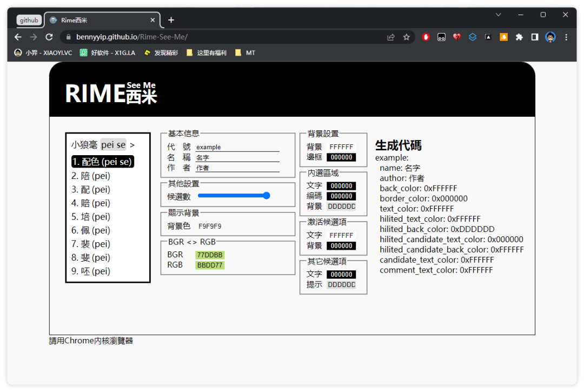This screenshot has width=584, height=392.
Task: Switch to the github tab
Action: coord(29,20)
